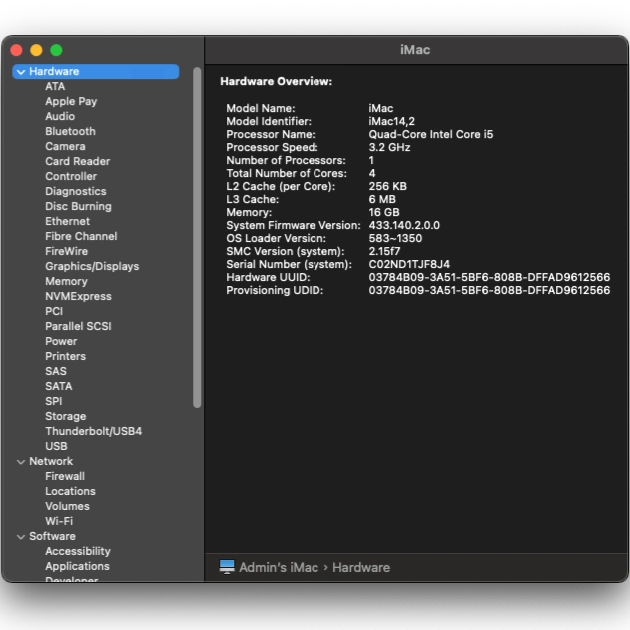Select NVMExpress in the sidebar
This screenshot has height=630, width=630.
click(x=78, y=296)
